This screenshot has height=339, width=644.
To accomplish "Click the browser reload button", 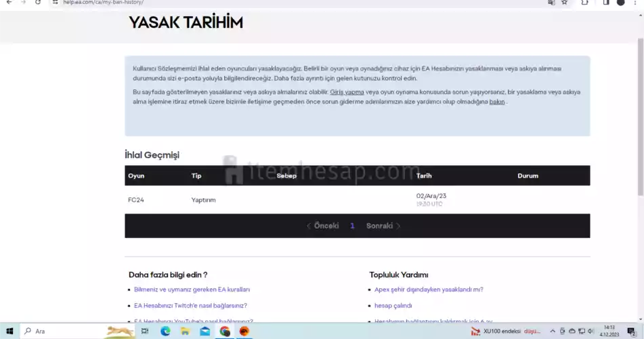I will point(37,3).
